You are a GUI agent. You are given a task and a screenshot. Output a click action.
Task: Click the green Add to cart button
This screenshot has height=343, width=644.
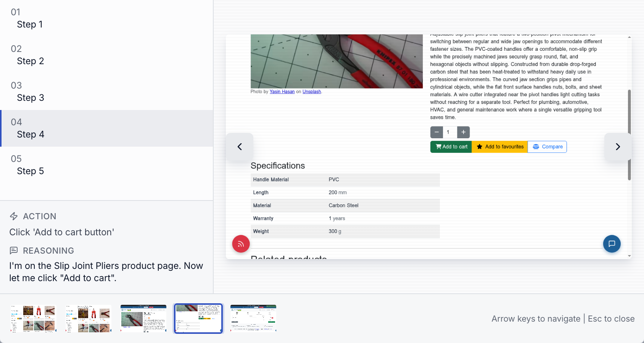pos(451,147)
